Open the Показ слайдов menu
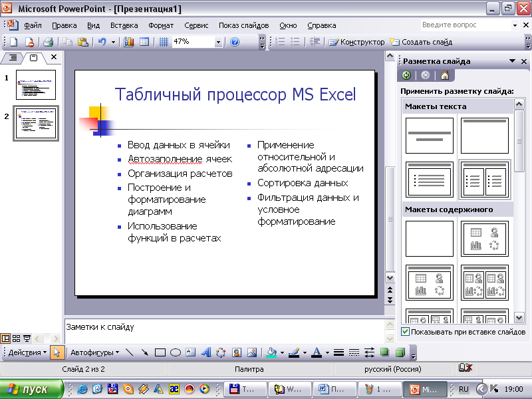 tap(243, 25)
